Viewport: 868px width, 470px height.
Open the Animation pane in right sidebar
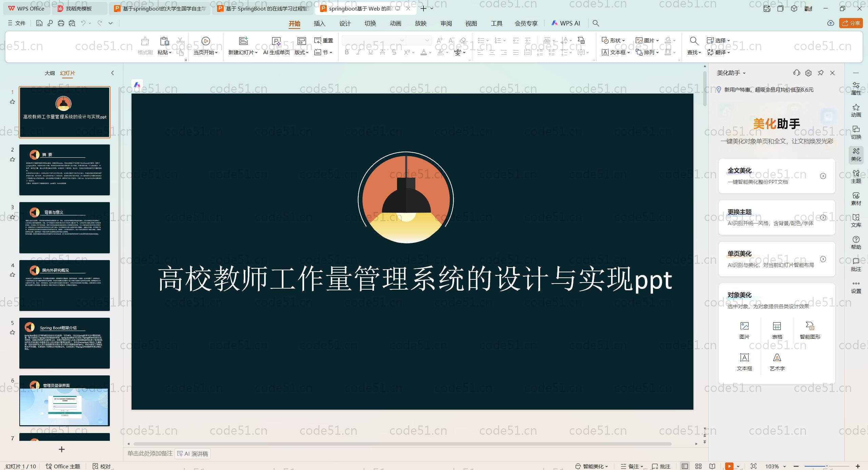[856, 110]
